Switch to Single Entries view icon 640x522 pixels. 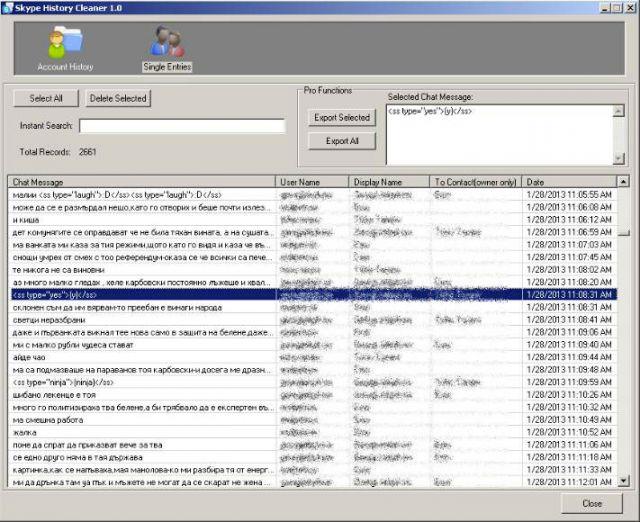(x=167, y=42)
